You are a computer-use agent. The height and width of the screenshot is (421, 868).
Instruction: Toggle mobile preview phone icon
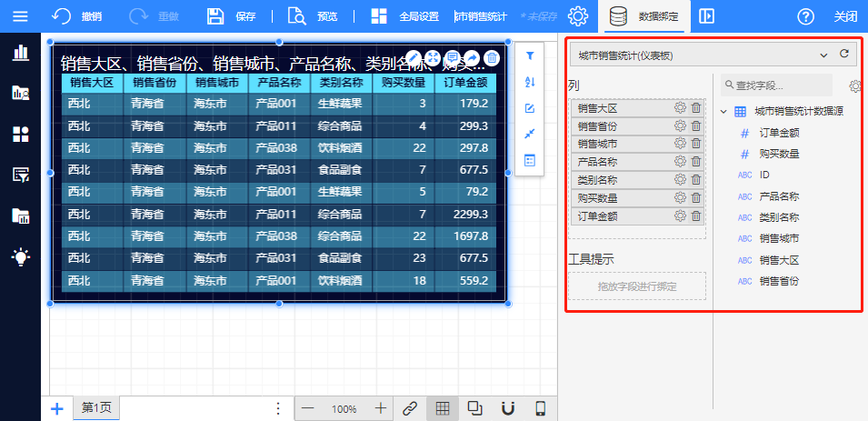click(540, 408)
